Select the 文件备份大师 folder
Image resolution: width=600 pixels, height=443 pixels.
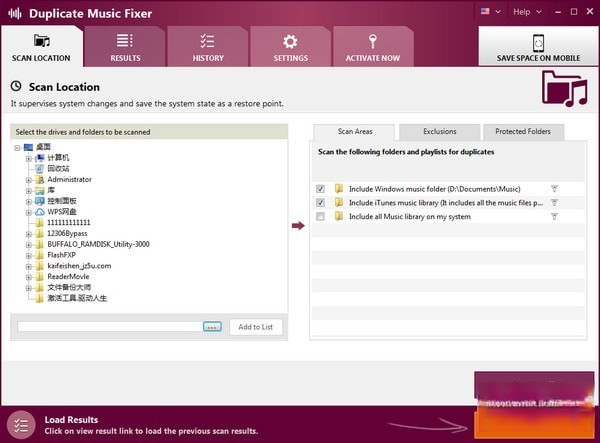click(69, 287)
